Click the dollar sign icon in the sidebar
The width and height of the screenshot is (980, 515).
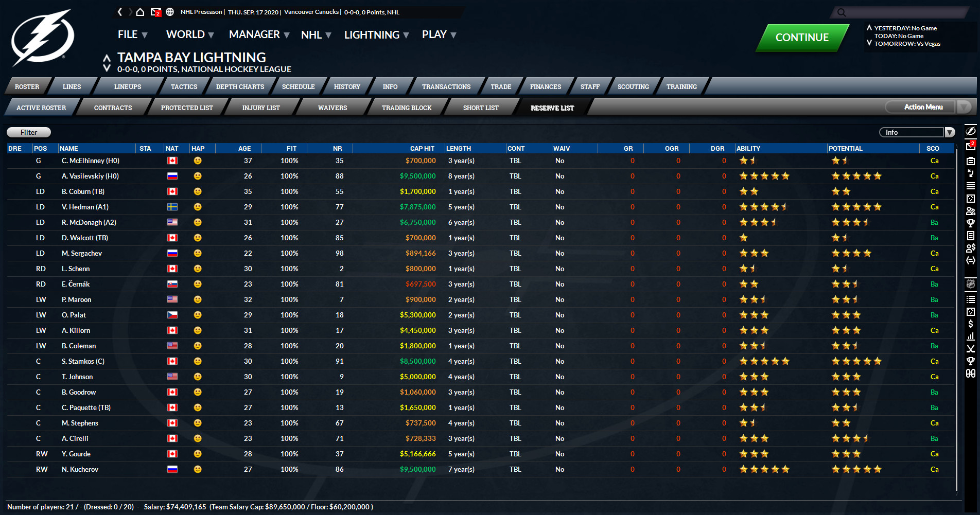970,324
